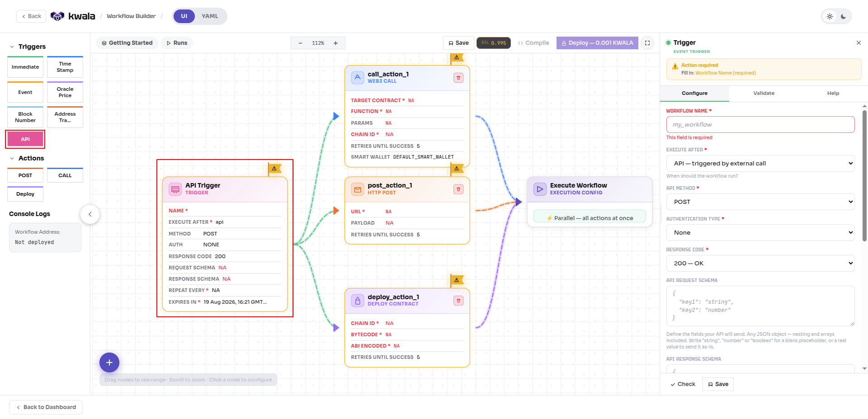Click the API Trigger node icon

(x=175, y=189)
